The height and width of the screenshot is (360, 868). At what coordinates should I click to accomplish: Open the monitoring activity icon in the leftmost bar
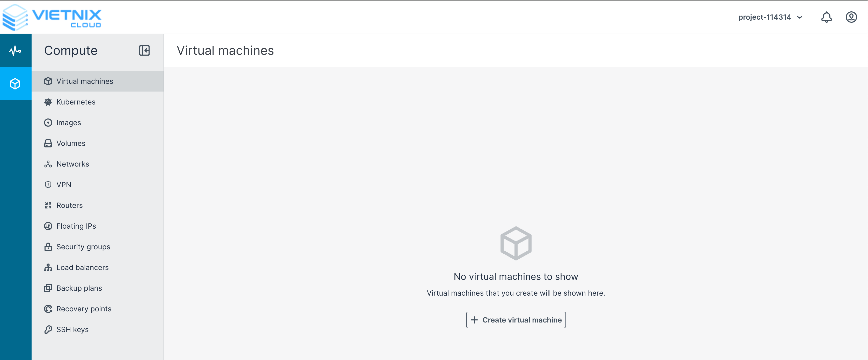pos(15,50)
